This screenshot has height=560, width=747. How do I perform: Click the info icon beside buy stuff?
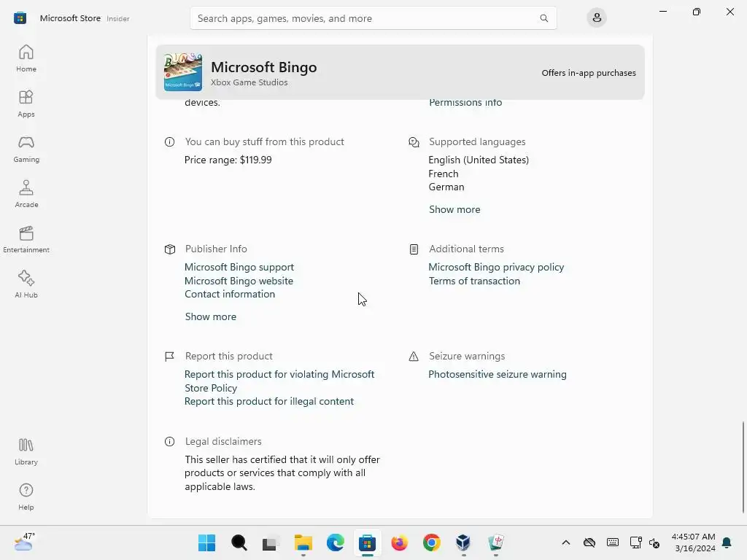[x=169, y=142]
